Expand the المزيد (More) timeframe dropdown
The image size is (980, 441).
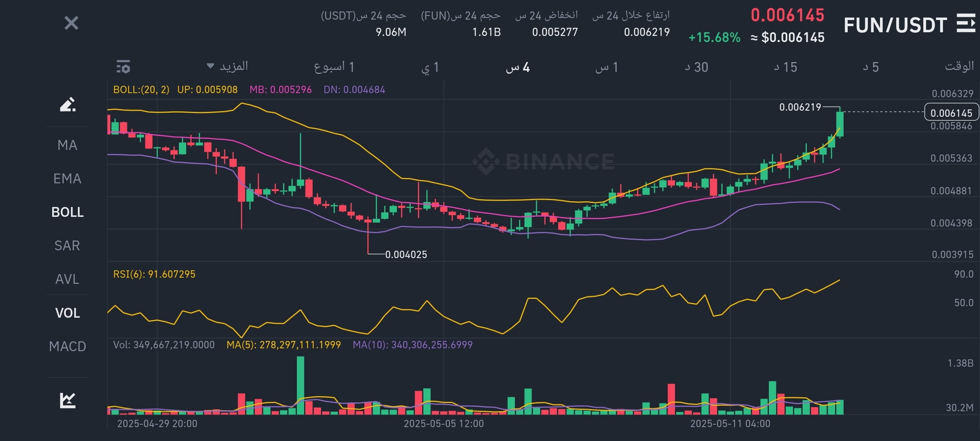point(227,66)
